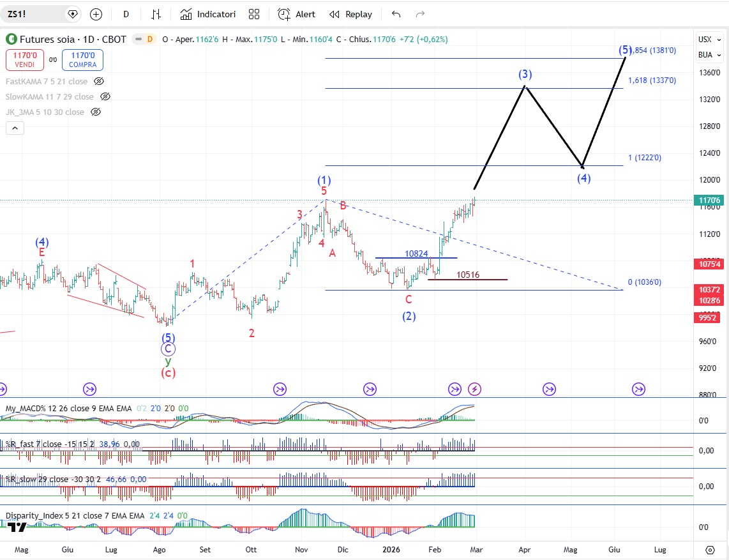The height and width of the screenshot is (560, 729).
Task: Open the layout templates grid icon
Action: click(254, 14)
